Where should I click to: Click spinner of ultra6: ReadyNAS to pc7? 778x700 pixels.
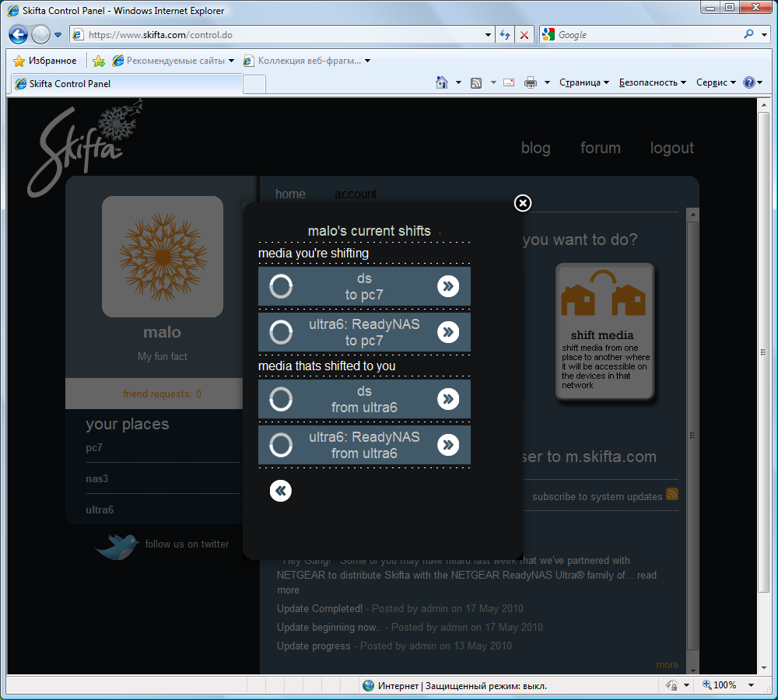(281, 332)
